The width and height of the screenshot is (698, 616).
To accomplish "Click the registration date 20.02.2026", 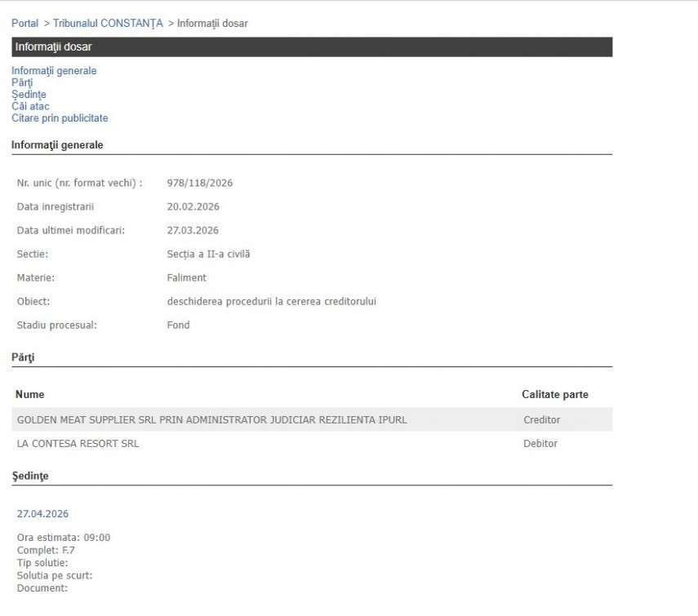I will pyautogui.click(x=193, y=207).
